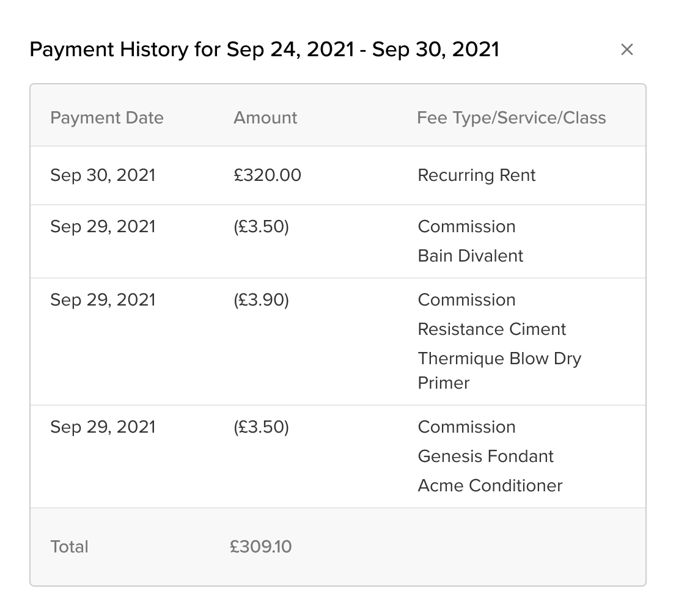Click Commission label above Genesis Fondant
The image size is (676, 616).
click(466, 427)
